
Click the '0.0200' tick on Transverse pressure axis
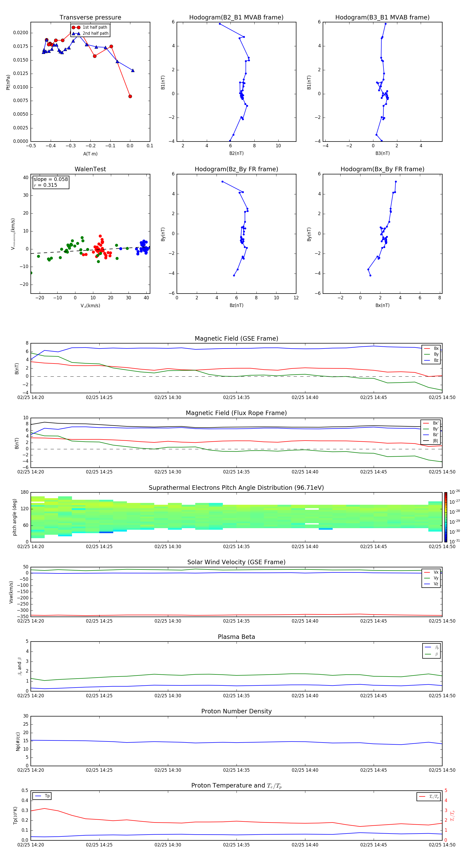pos(20,33)
